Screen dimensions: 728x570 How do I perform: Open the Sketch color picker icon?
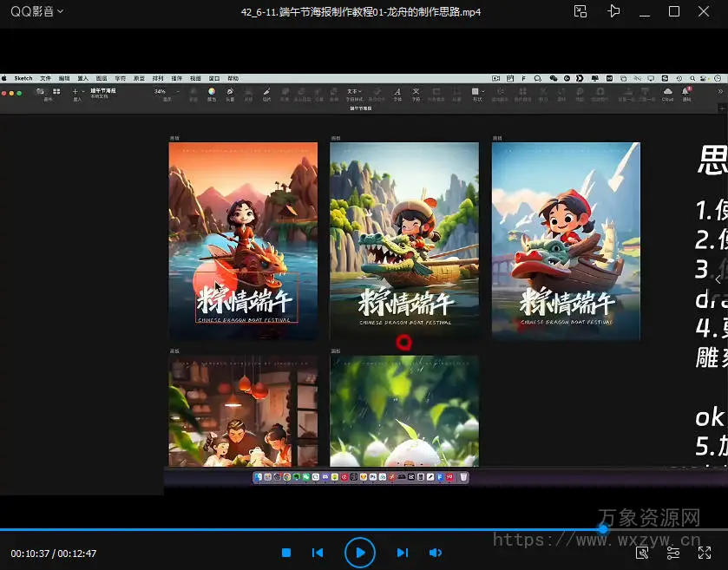click(x=212, y=92)
